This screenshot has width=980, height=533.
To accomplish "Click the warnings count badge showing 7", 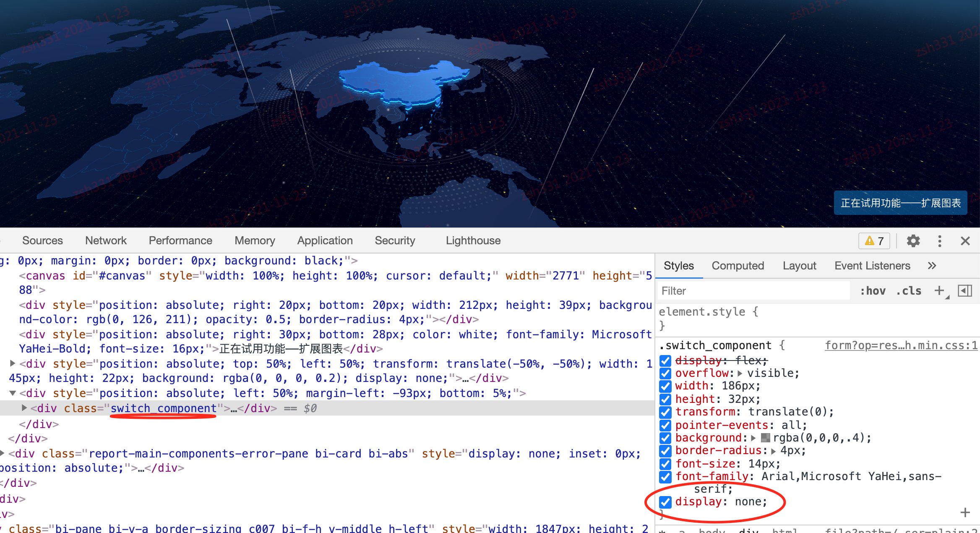I will click(x=875, y=241).
